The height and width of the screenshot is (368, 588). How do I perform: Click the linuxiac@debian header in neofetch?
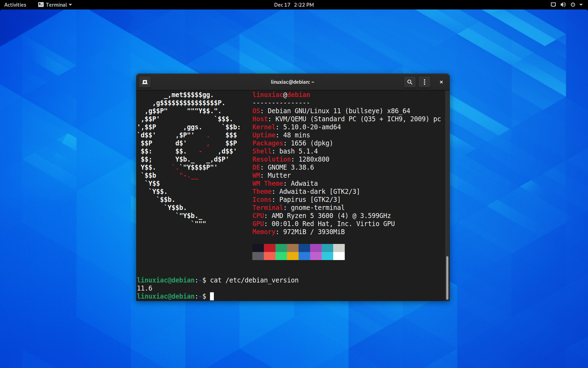tap(281, 95)
